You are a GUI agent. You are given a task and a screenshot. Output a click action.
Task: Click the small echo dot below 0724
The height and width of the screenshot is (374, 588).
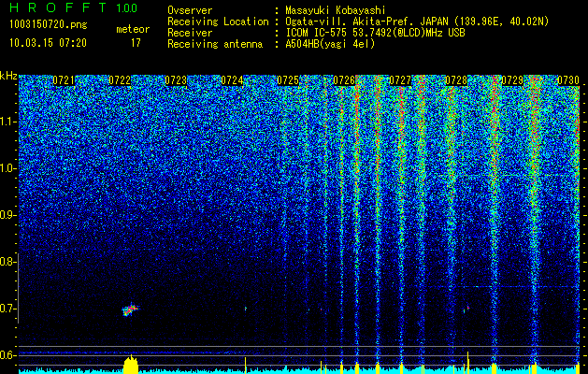click(x=246, y=309)
